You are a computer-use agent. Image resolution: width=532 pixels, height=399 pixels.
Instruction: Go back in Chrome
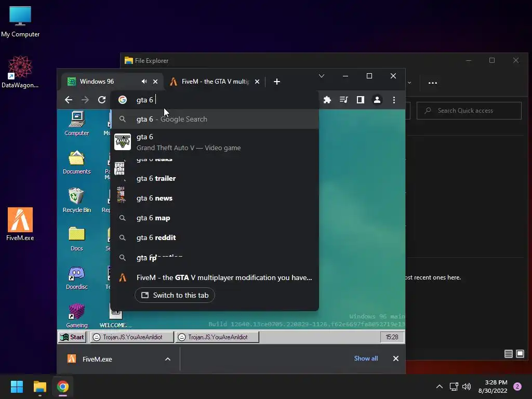[x=69, y=100]
